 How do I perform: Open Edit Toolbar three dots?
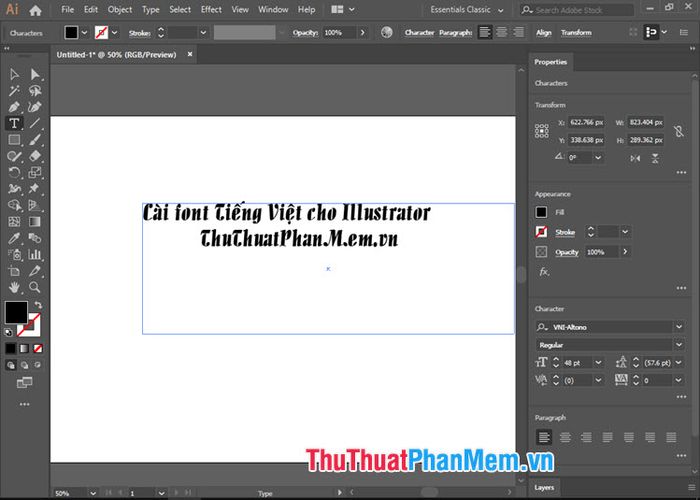click(x=25, y=404)
